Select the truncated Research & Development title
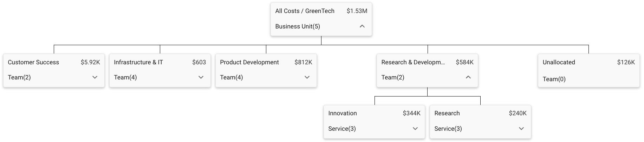The image size is (644, 142). 413,62
